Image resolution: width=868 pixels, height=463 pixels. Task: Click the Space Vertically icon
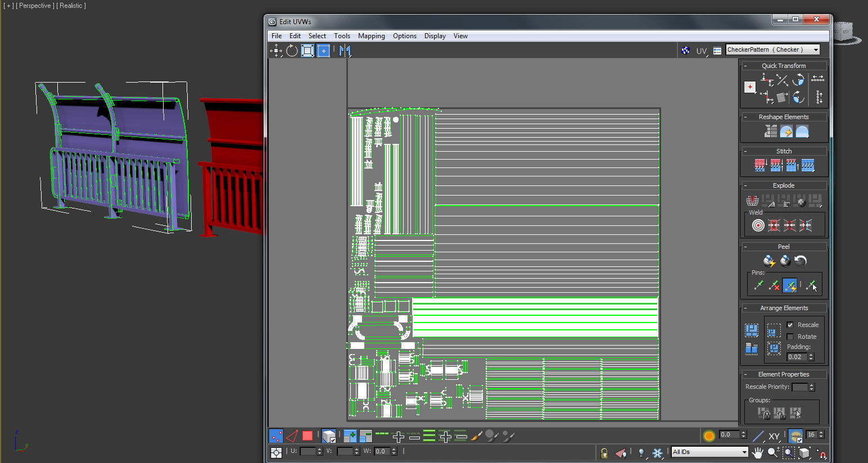coord(819,97)
